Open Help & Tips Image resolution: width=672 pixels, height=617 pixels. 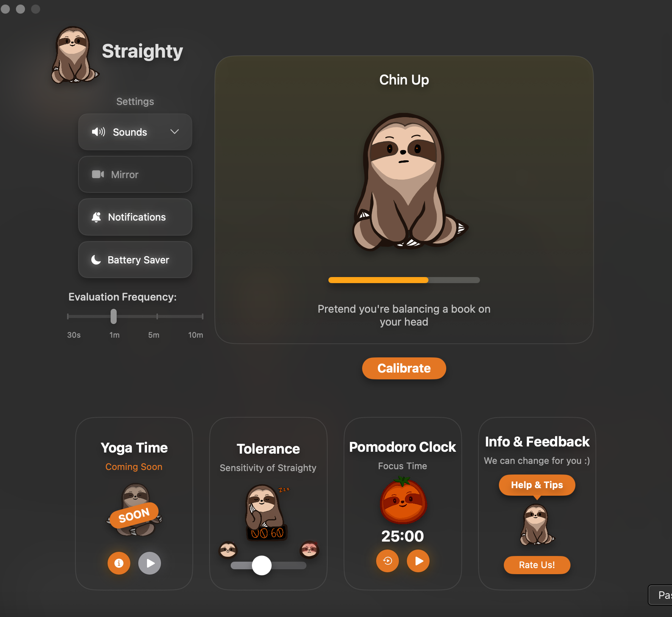(x=537, y=485)
